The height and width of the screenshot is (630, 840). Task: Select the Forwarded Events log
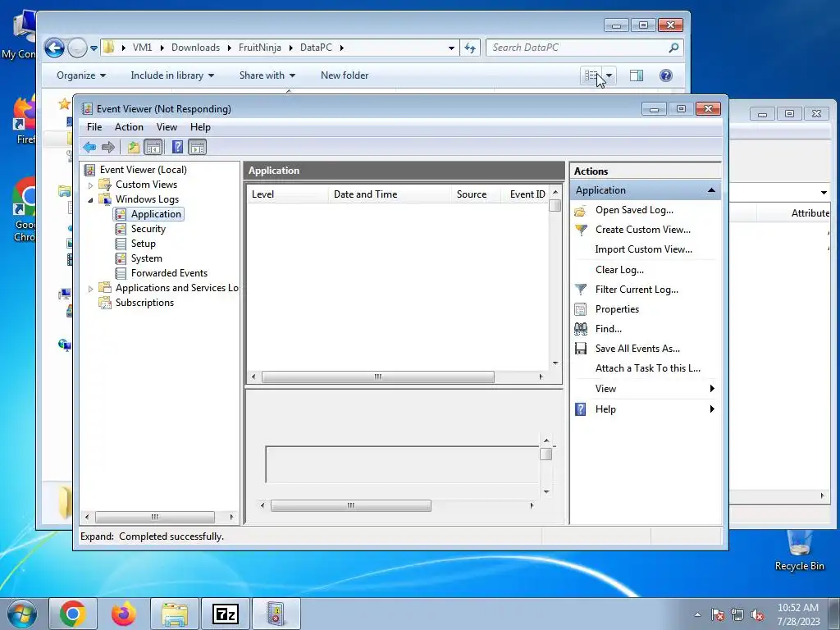169,273
